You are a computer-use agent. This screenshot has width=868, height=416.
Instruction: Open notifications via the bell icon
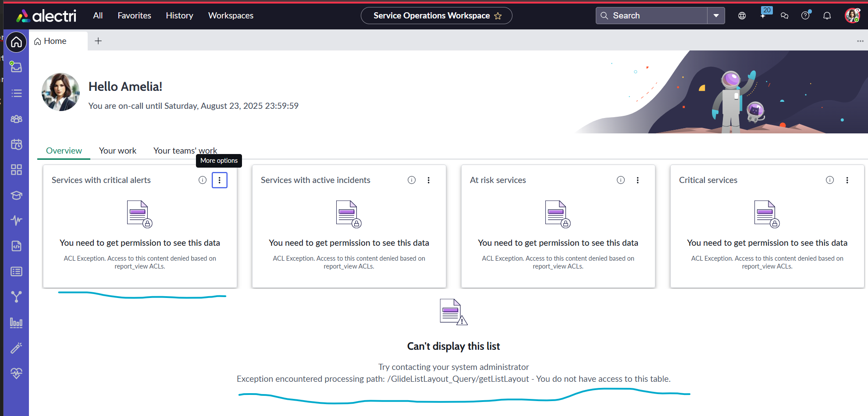click(827, 15)
